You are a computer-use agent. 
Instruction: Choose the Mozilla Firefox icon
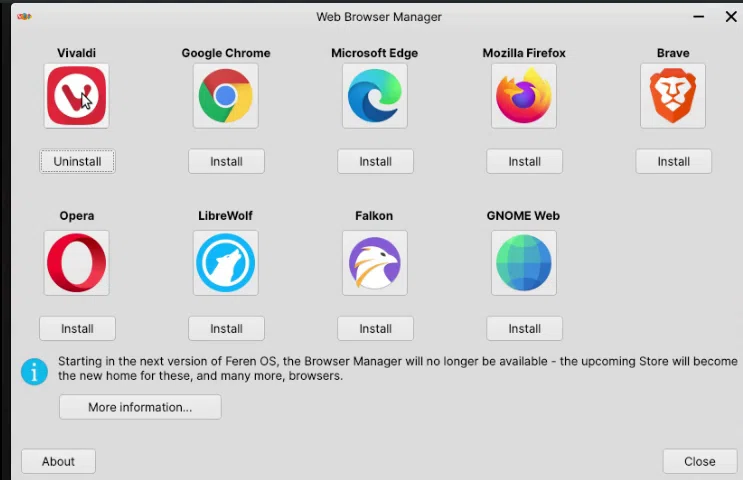click(524, 96)
